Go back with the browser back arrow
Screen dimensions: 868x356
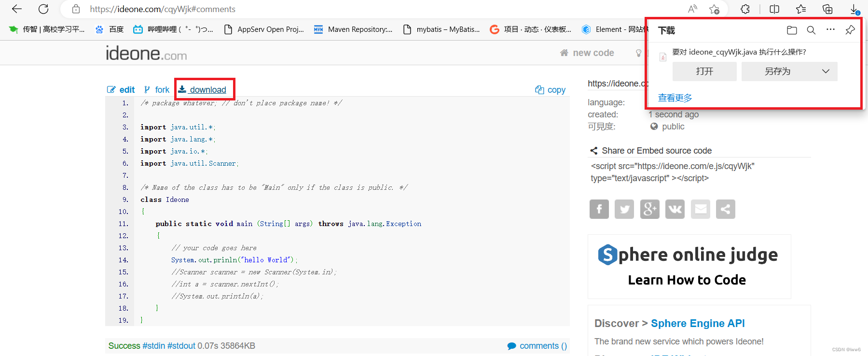(x=17, y=9)
